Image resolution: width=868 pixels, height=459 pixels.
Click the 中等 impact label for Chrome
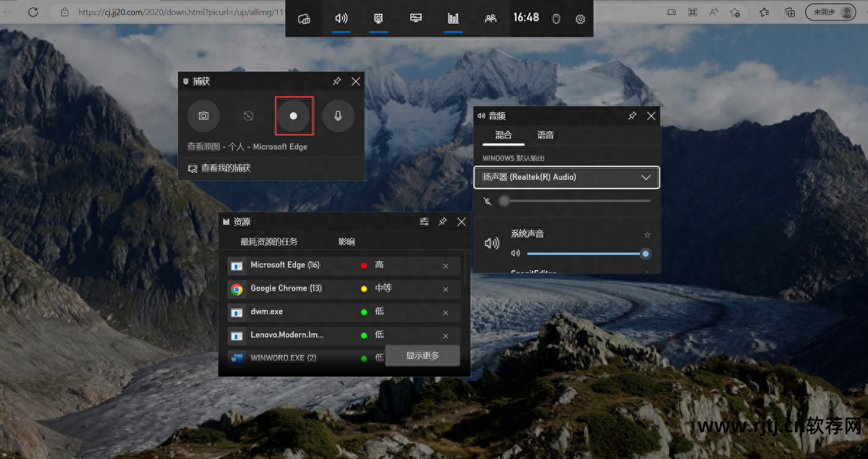pos(383,288)
